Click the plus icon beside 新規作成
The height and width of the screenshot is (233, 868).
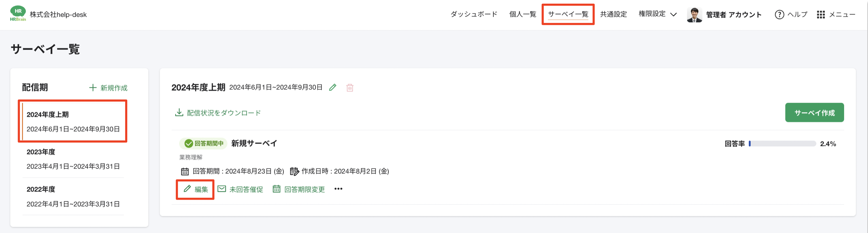pos(92,88)
